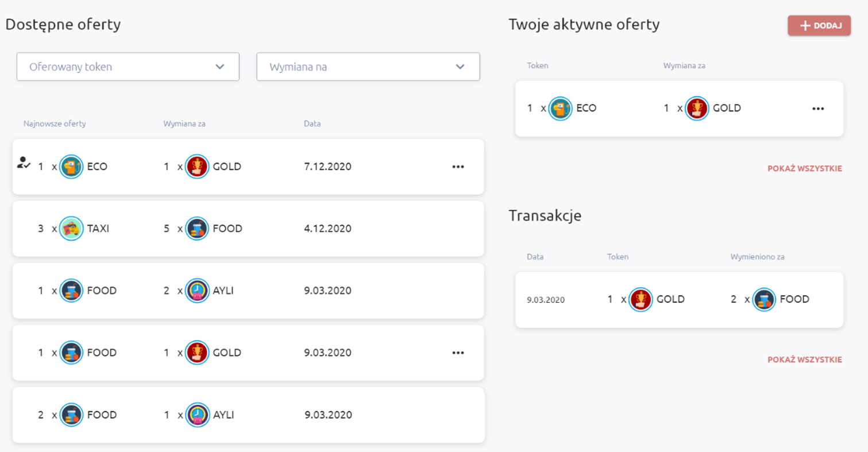Click the 9.03.2020 transaction row date
The image size is (868, 452).
click(546, 300)
